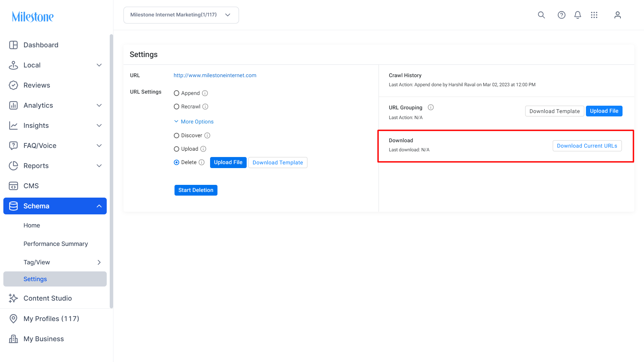Click Download Current URLs button
The width and height of the screenshot is (644, 362).
click(587, 146)
